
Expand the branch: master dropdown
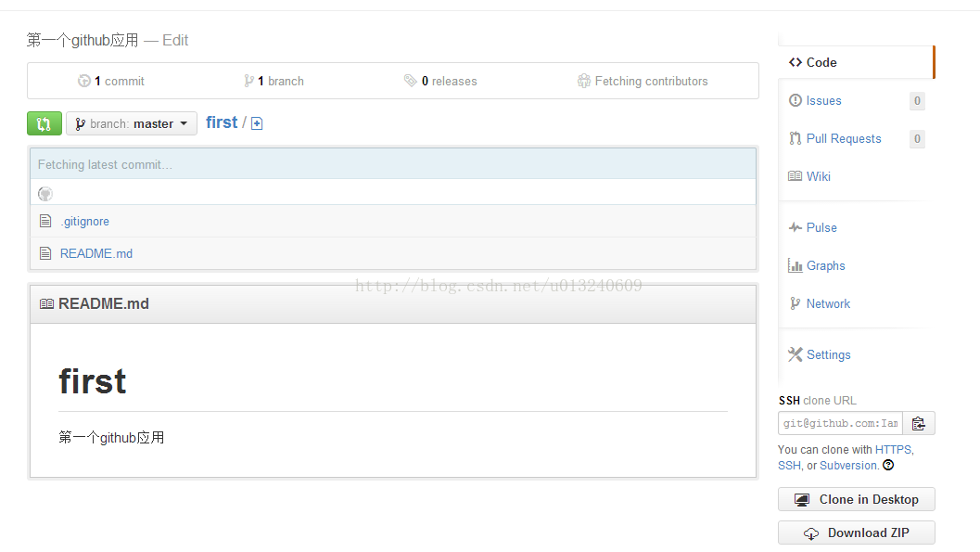[x=132, y=123]
